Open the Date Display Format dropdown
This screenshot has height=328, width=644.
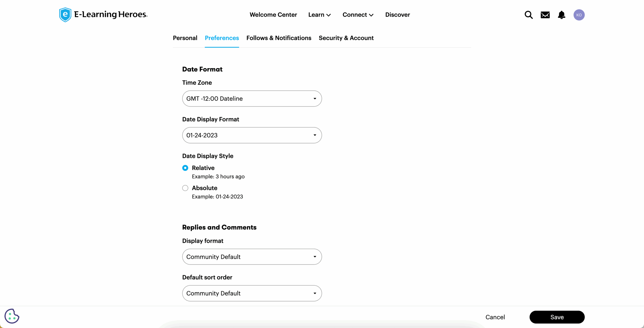coord(252,135)
